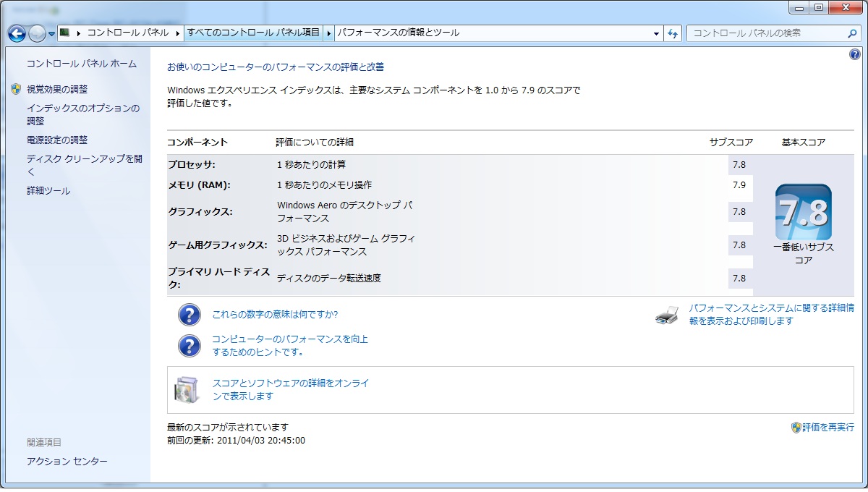Open 視覚効果の調整 link
This screenshot has height=492, width=868.
tap(57, 89)
